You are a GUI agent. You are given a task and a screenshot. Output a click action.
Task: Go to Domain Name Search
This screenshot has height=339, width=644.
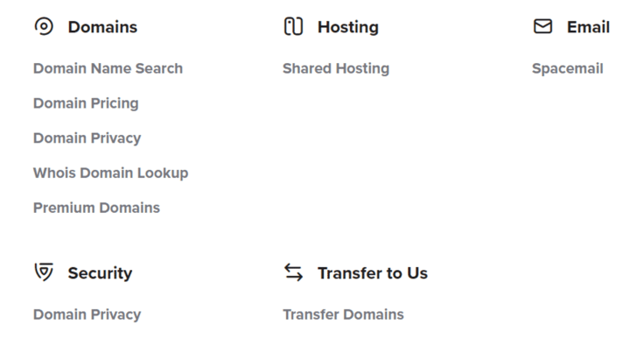tap(108, 68)
